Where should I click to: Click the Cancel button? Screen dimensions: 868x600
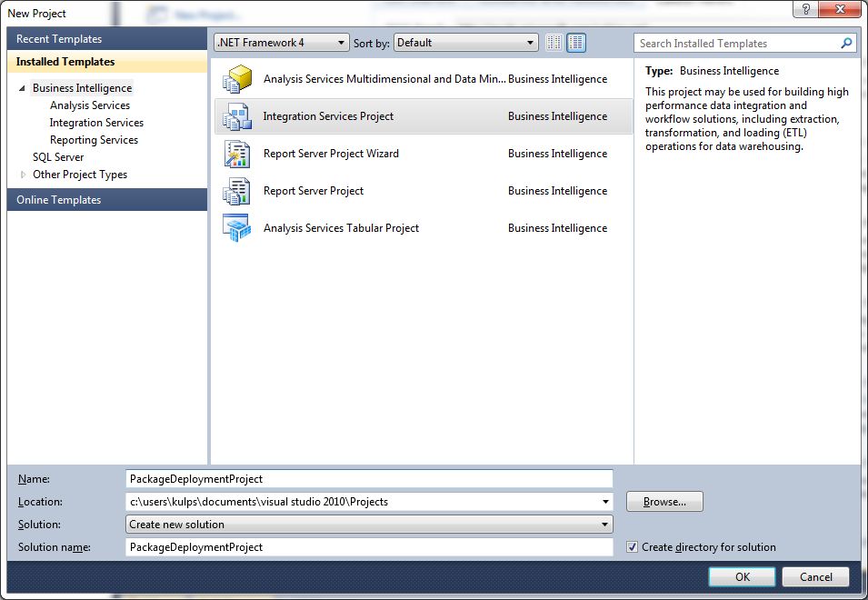point(815,576)
